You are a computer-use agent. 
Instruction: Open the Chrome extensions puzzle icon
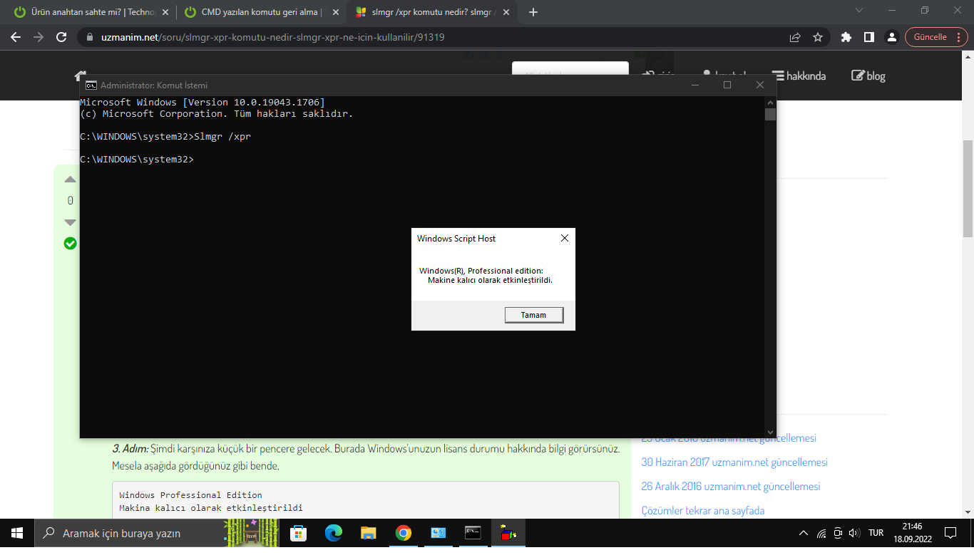point(846,37)
